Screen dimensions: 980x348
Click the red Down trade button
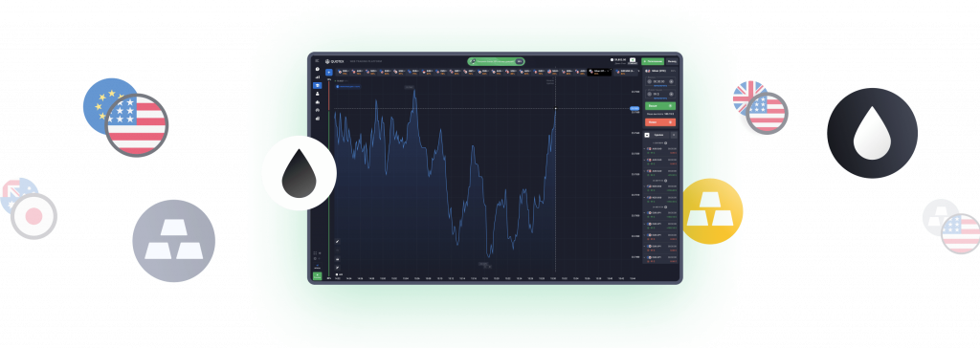[x=660, y=121]
